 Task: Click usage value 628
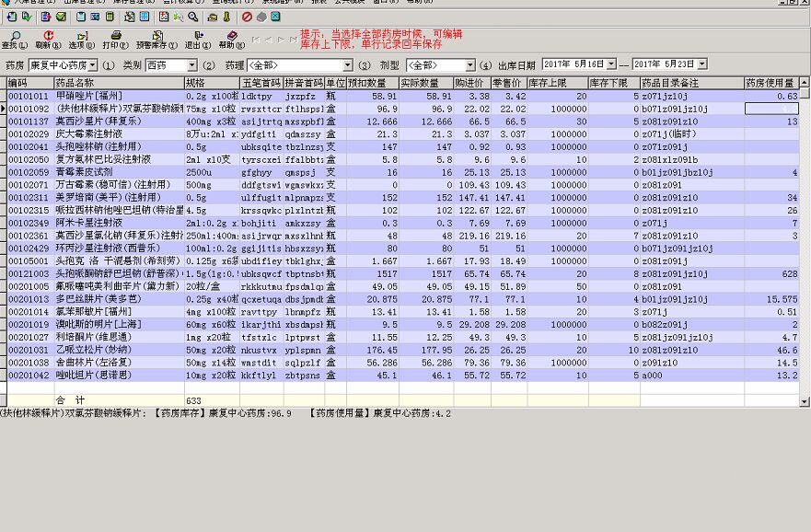point(771,273)
